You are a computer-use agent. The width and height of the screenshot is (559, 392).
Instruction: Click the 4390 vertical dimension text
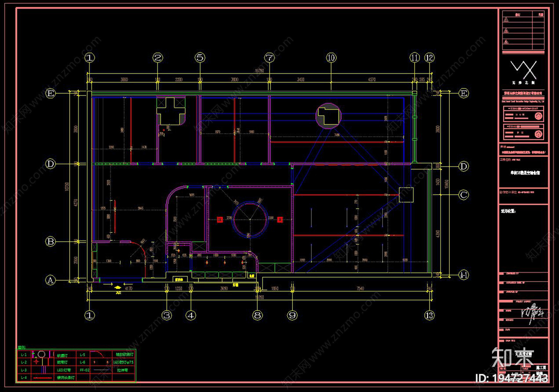click(x=438, y=234)
